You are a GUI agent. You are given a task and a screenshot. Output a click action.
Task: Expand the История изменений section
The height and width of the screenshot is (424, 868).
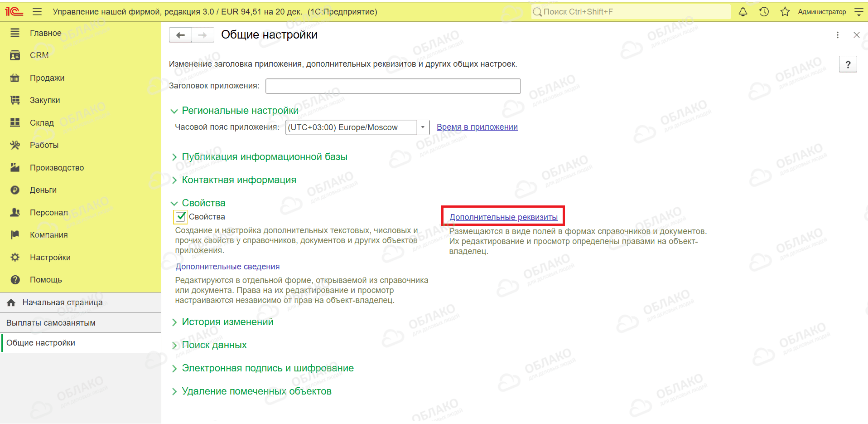[227, 322]
